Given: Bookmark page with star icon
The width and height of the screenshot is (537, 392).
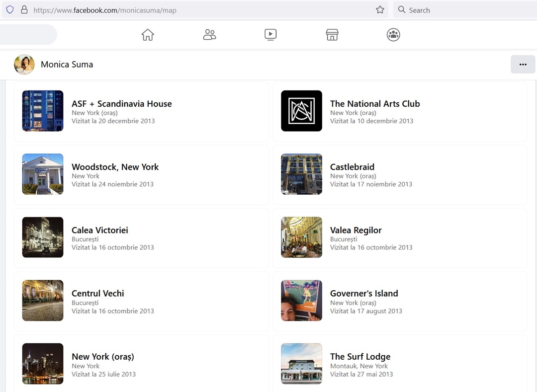Looking at the screenshot, I should (380, 10).
